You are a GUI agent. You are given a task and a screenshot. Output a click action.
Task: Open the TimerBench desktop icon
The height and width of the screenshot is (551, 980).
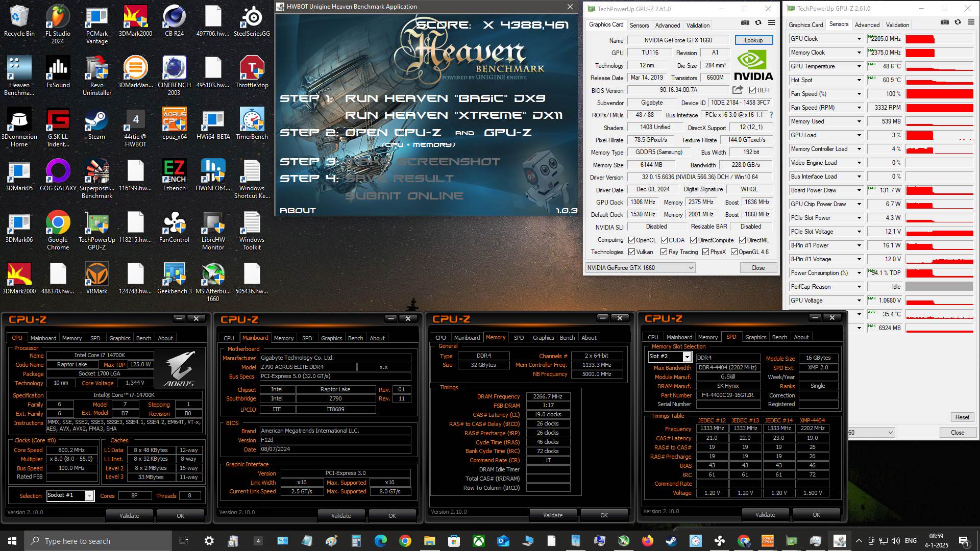pos(252,124)
